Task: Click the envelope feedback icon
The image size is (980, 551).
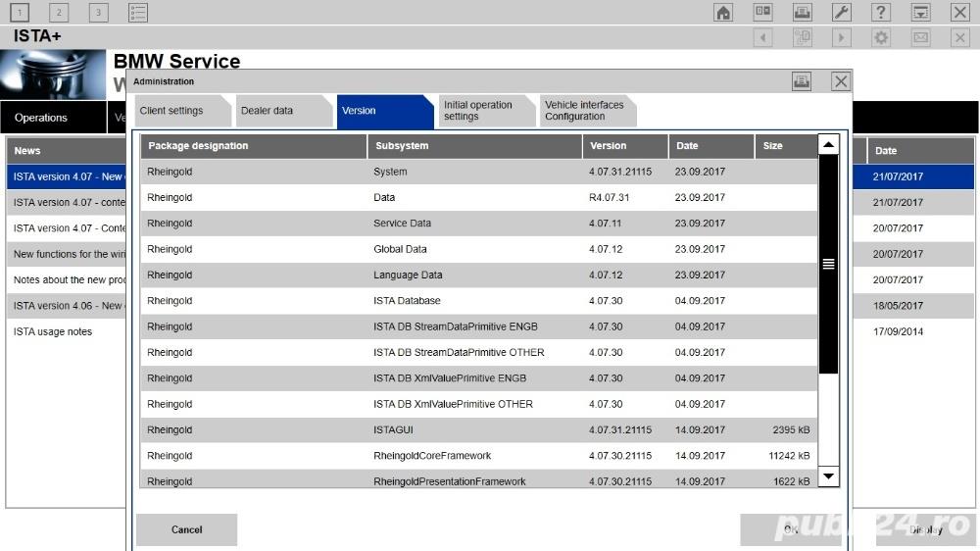Action: pyautogui.click(x=920, y=37)
